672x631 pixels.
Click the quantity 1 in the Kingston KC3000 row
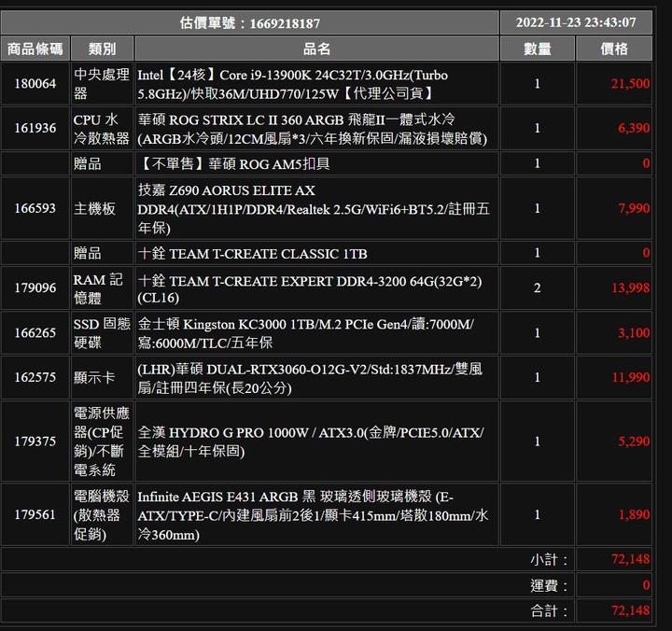(x=538, y=333)
